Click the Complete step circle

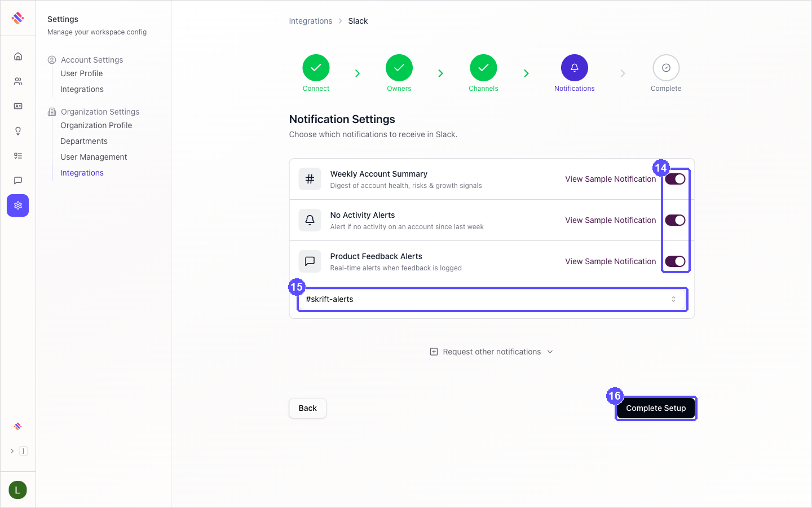point(666,68)
